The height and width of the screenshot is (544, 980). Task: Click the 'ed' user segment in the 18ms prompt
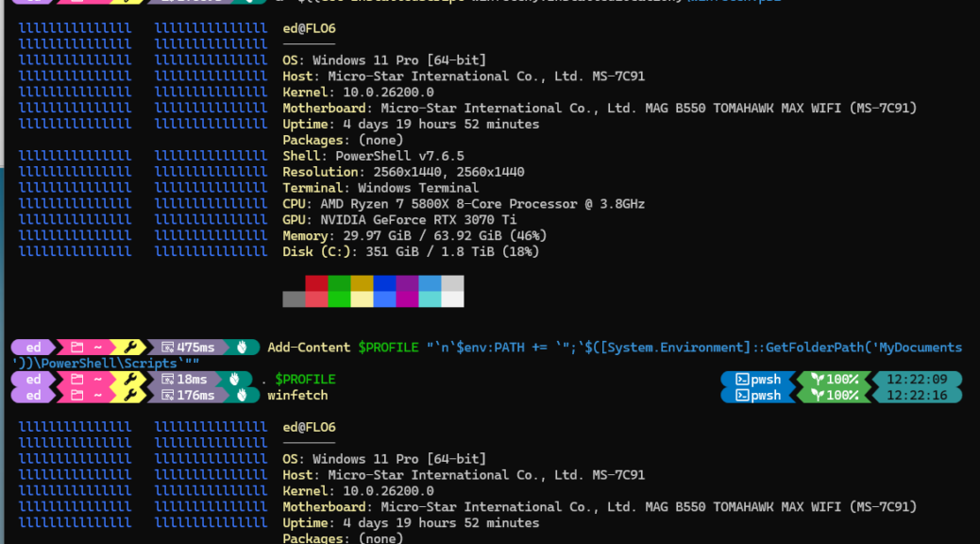[34, 380]
